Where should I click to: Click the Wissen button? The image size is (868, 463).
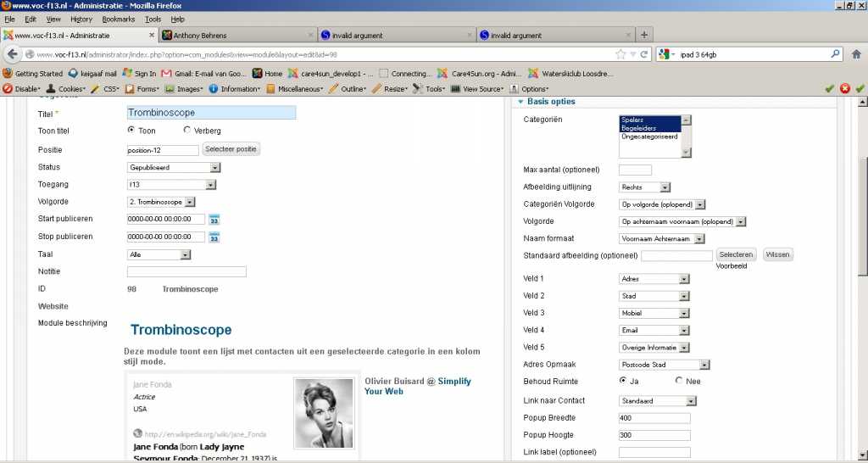coord(777,254)
